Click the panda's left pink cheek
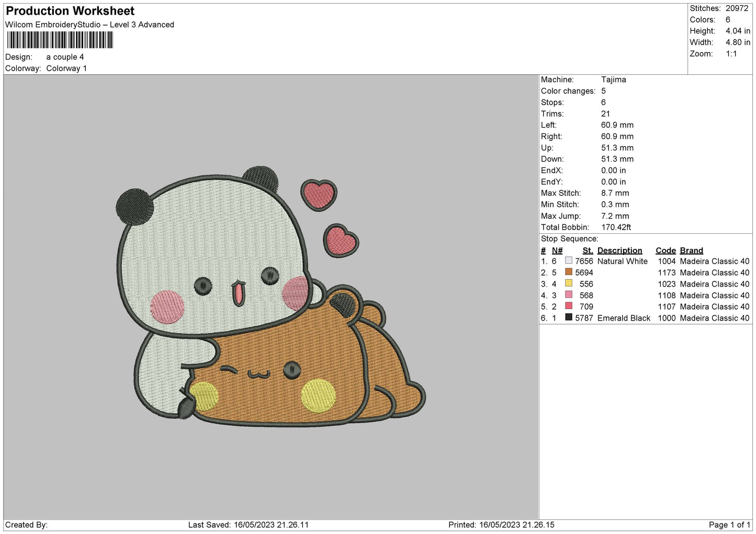Image resolution: width=756 pixels, height=534 pixels. click(x=167, y=306)
